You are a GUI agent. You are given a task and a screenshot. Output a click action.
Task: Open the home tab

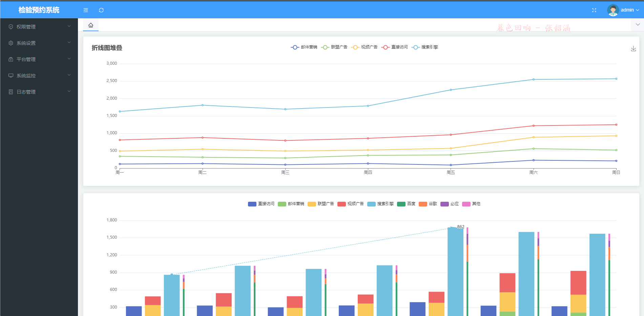[x=91, y=25]
